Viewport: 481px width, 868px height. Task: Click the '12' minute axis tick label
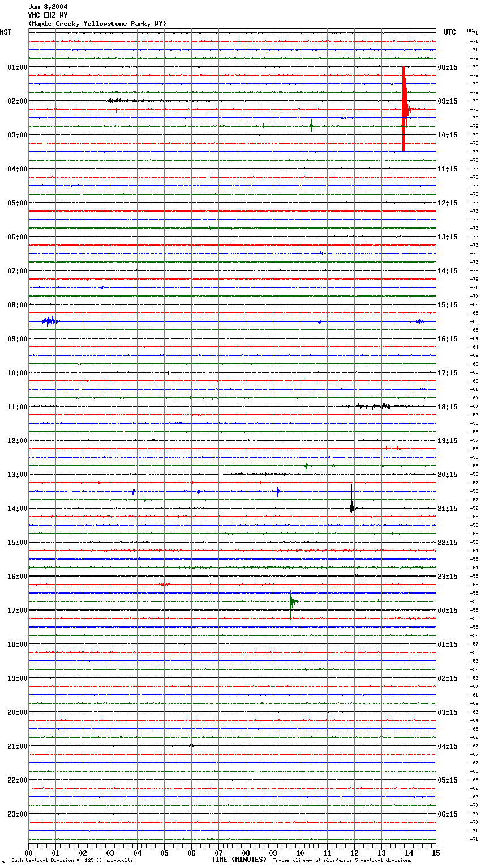tap(354, 853)
